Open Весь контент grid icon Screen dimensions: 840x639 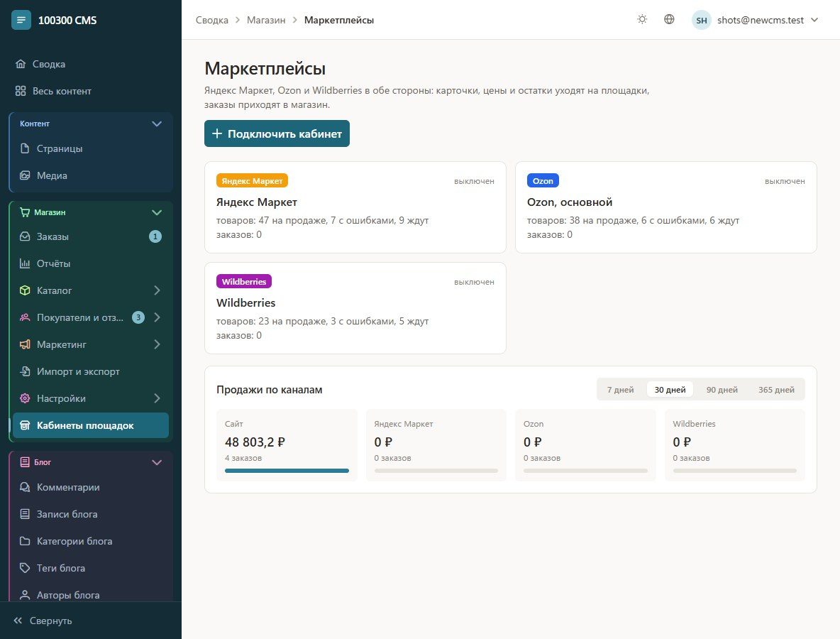click(x=21, y=91)
